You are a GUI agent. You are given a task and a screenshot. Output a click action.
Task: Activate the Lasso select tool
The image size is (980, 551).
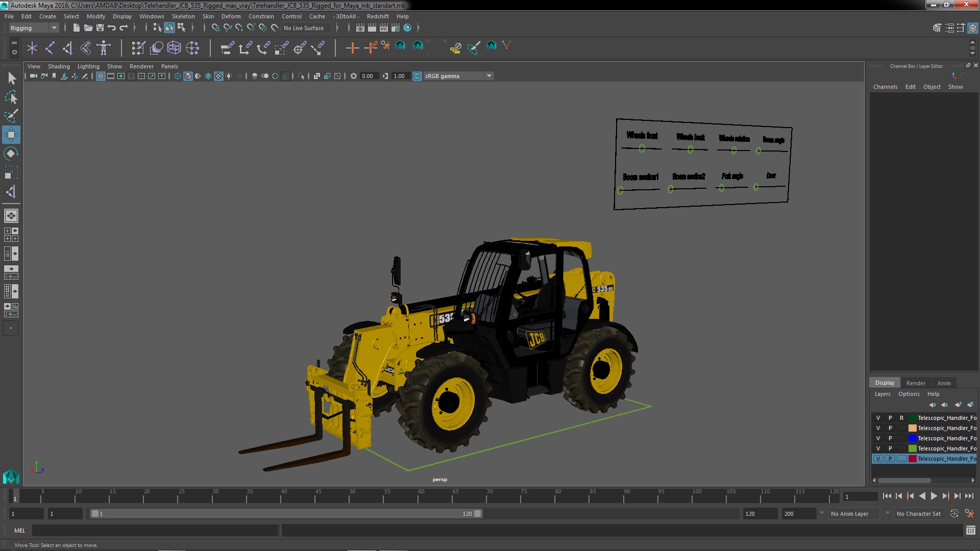point(11,97)
